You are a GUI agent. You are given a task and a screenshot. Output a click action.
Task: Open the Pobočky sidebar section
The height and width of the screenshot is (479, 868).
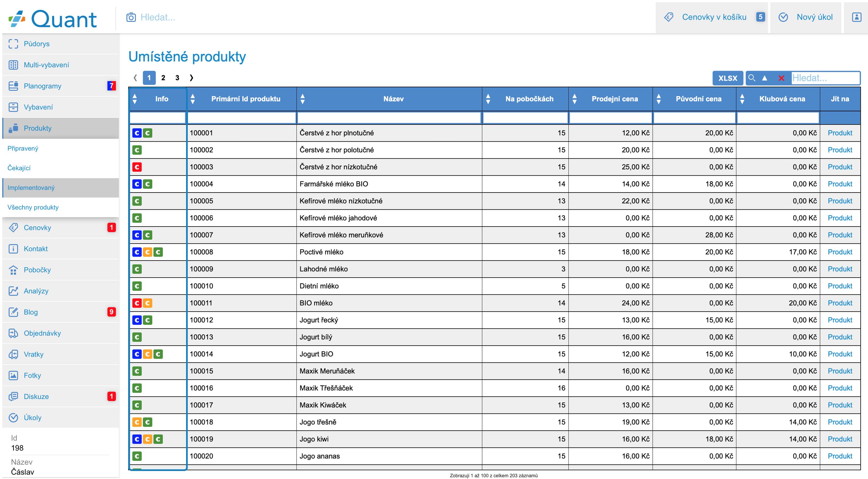[x=61, y=270]
